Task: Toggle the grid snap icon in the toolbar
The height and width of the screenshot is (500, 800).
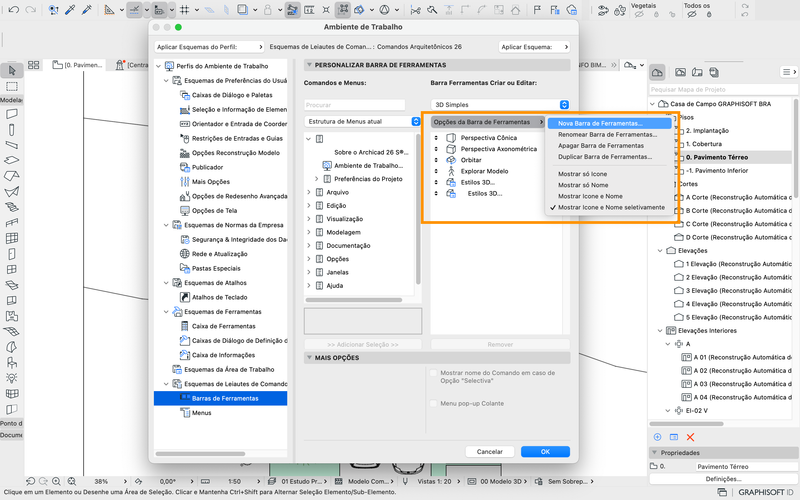Action: 185,10
